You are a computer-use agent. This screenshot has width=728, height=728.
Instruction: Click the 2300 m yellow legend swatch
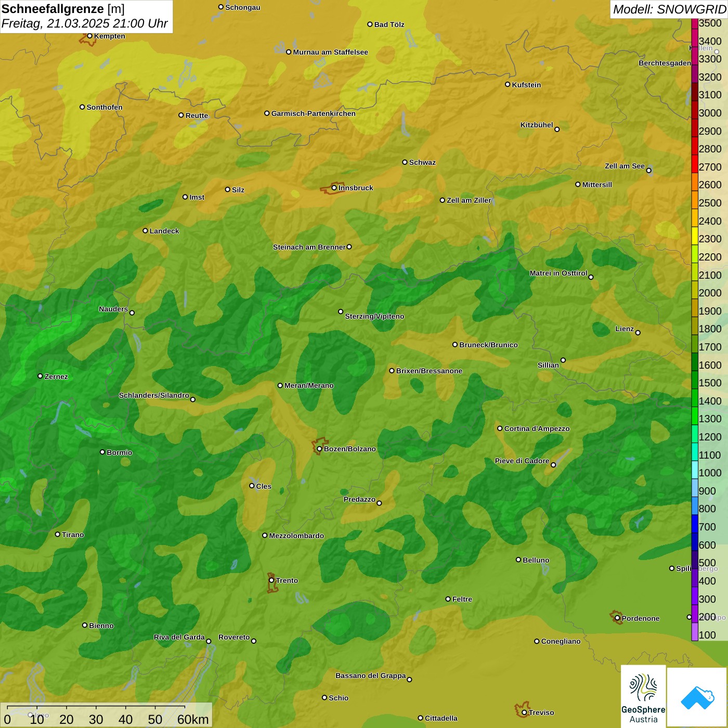(695, 236)
